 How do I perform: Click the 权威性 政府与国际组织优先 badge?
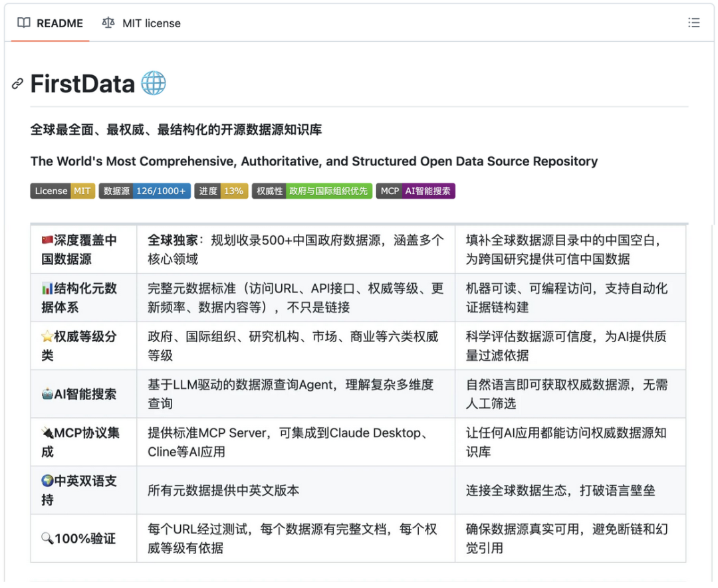312,191
